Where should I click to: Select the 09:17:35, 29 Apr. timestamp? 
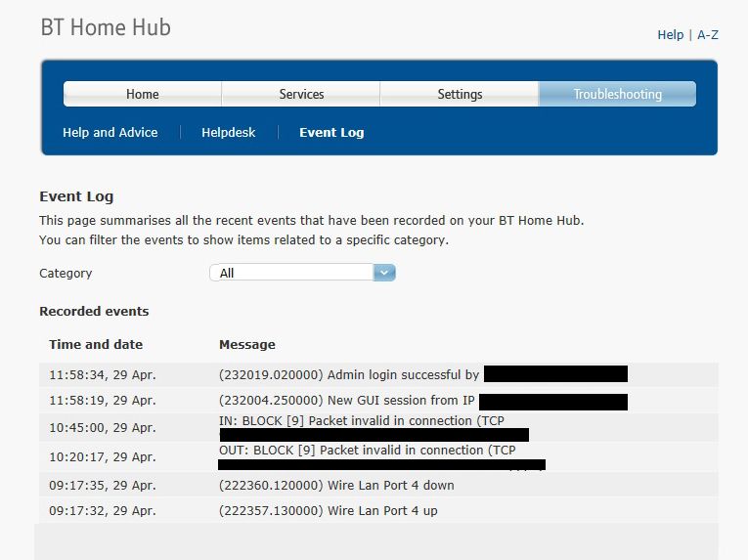tap(103, 486)
